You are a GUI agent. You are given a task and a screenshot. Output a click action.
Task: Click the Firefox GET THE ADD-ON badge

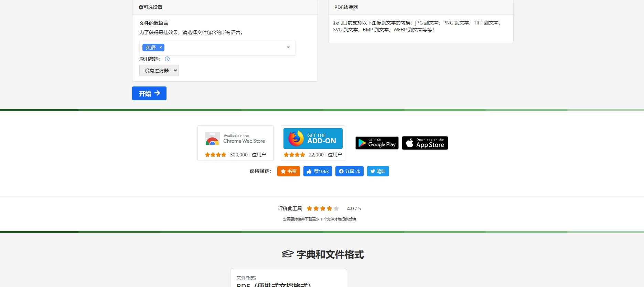tap(313, 139)
